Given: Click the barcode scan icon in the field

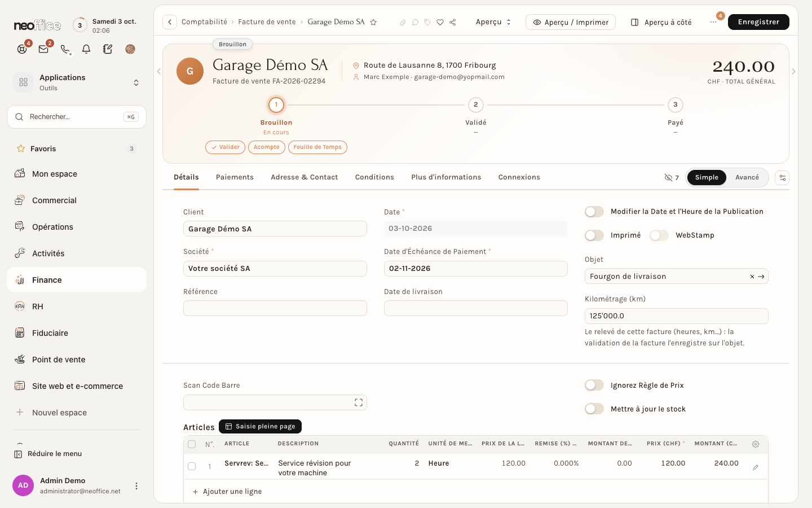Looking at the screenshot, I should [359, 402].
